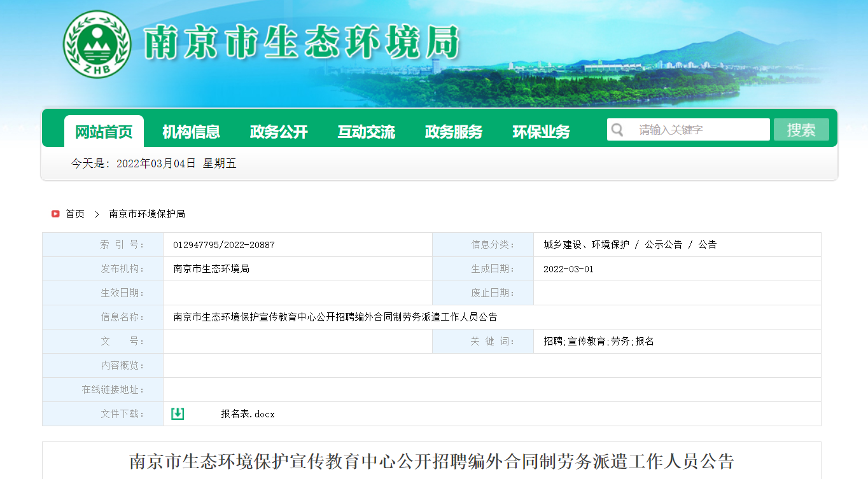Click the magnifier icon in search box

click(x=617, y=130)
